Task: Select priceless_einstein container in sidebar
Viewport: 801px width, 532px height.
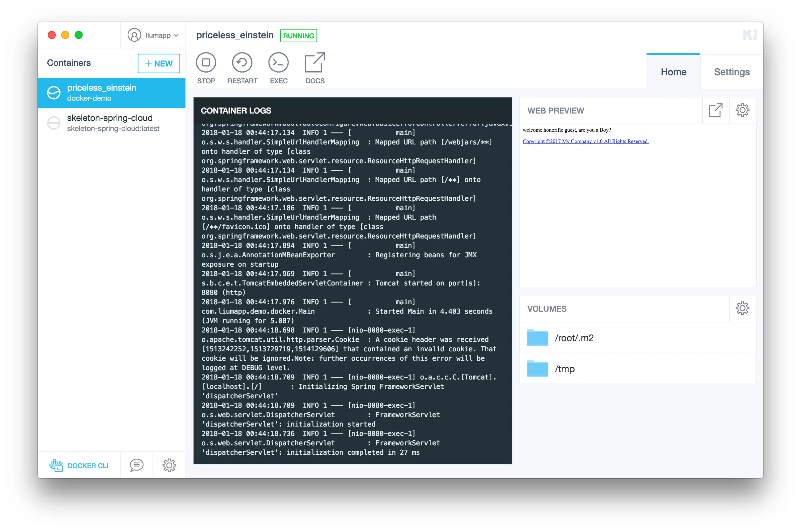Action: click(x=111, y=93)
